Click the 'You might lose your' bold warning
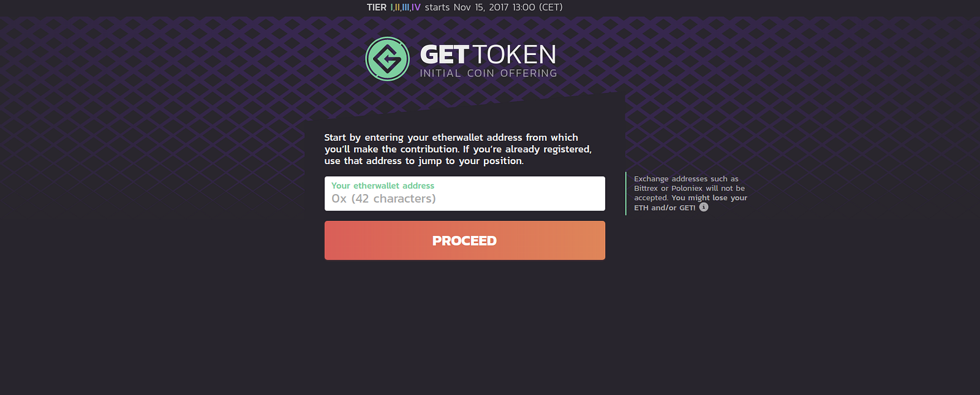 [709, 198]
